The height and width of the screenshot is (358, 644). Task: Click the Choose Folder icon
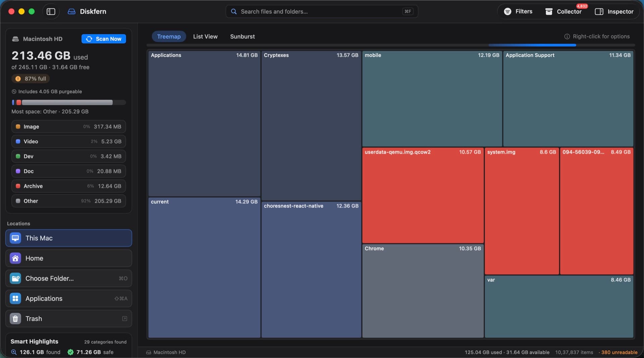click(x=15, y=278)
